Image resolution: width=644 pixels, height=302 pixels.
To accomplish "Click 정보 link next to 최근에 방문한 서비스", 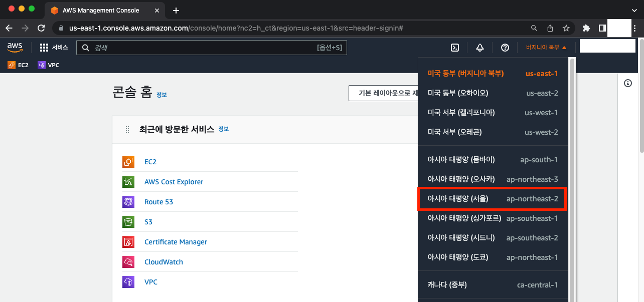I will (224, 129).
